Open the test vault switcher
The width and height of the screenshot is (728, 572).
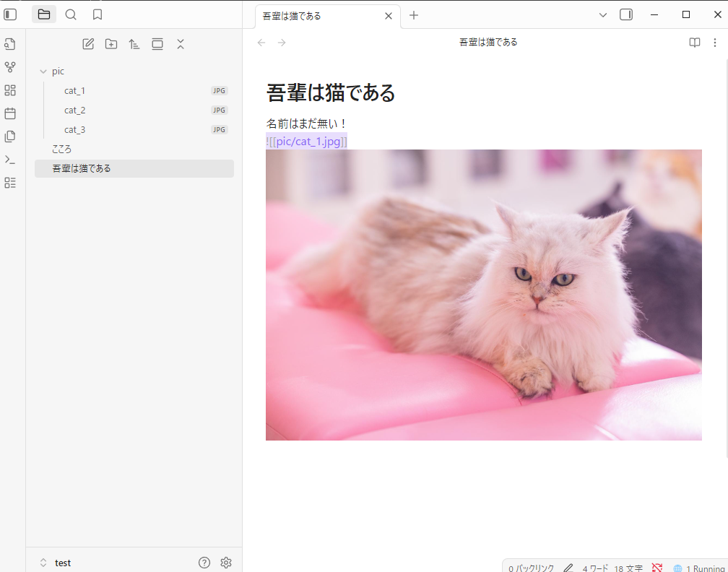point(56,563)
